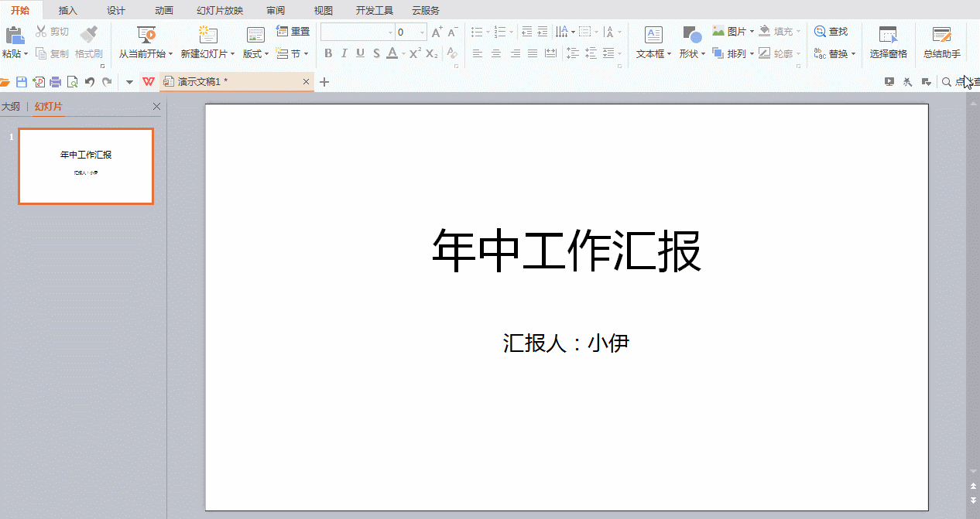Open the Paste (粘贴) dropdown arrow
The image size is (980, 519).
[26, 54]
